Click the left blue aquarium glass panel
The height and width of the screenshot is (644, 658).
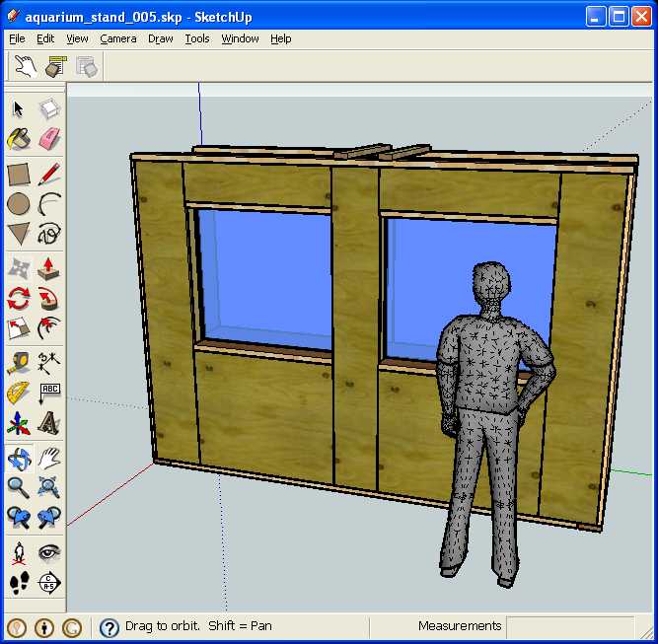268,277
